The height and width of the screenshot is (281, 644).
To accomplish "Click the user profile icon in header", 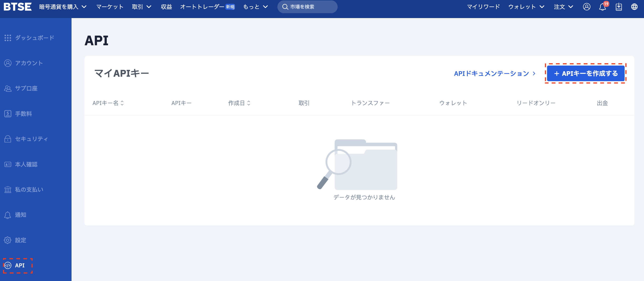I will click(x=587, y=7).
